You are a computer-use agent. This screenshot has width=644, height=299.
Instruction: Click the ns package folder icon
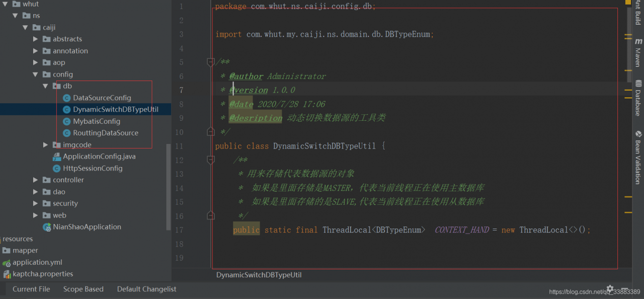(26, 16)
